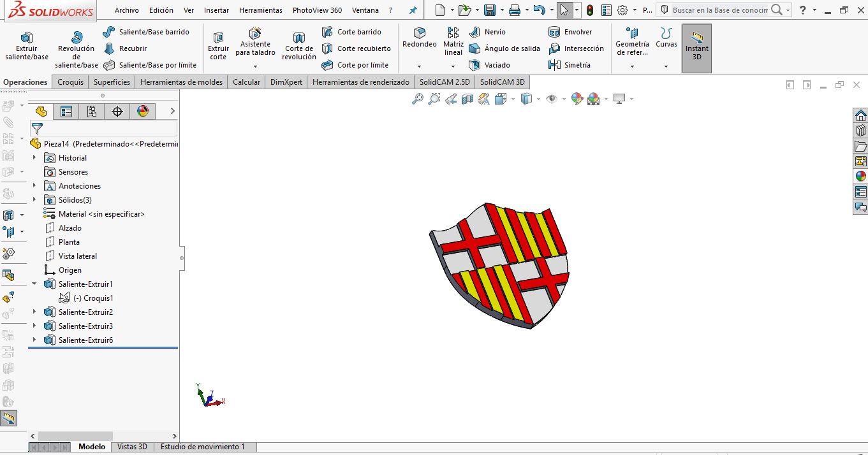This screenshot has width=868, height=455.
Task: Expand the Historial tree node
Action: pyautogui.click(x=34, y=158)
